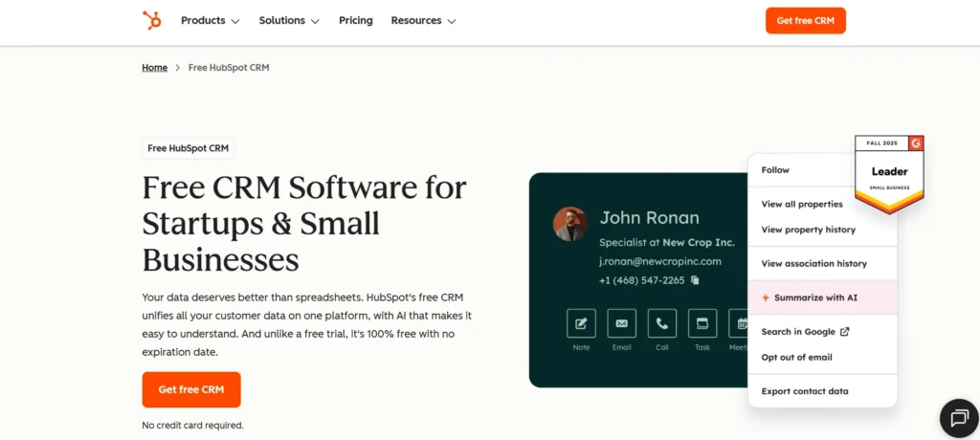The height and width of the screenshot is (440, 980).
Task: Click Get free CRM button in header
Action: (x=805, y=20)
